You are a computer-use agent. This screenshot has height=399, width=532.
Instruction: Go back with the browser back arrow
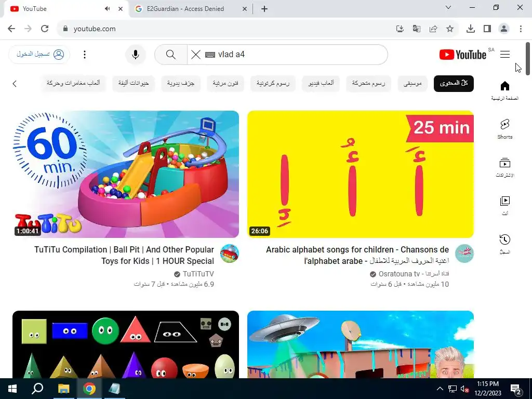click(x=11, y=29)
